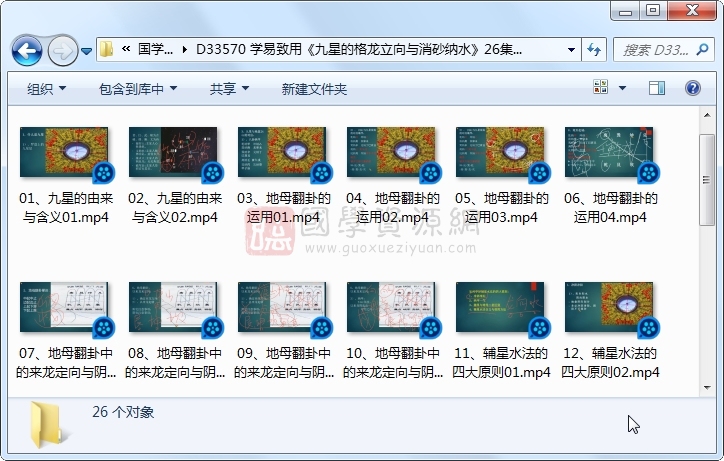Click file name 05、地母翻卦的运用03.mp4
724x461 pixels.
click(x=501, y=208)
